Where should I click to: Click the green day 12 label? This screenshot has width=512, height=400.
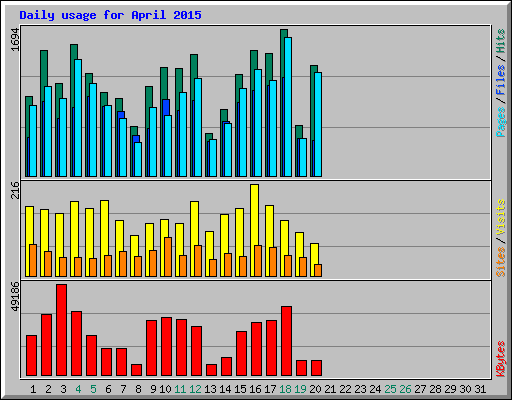(x=195, y=389)
